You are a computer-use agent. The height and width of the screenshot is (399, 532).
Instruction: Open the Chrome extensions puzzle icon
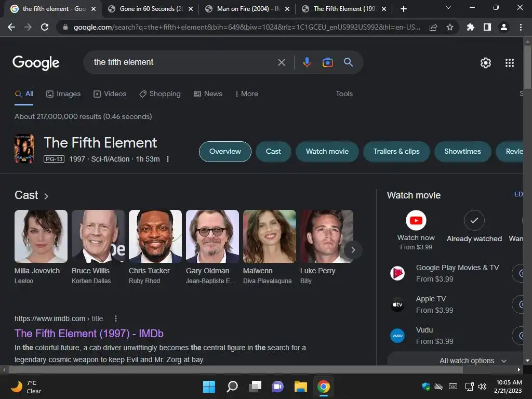470,27
